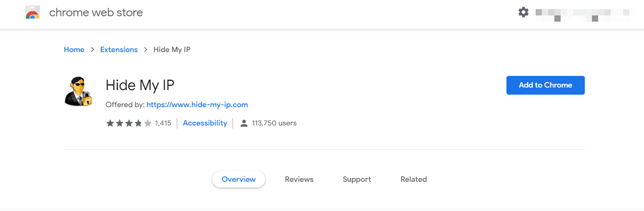Click the breadcrumb chevron after Extensions
Image resolution: width=644 pixels, height=211 pixels.
click(x=146, y=50)
